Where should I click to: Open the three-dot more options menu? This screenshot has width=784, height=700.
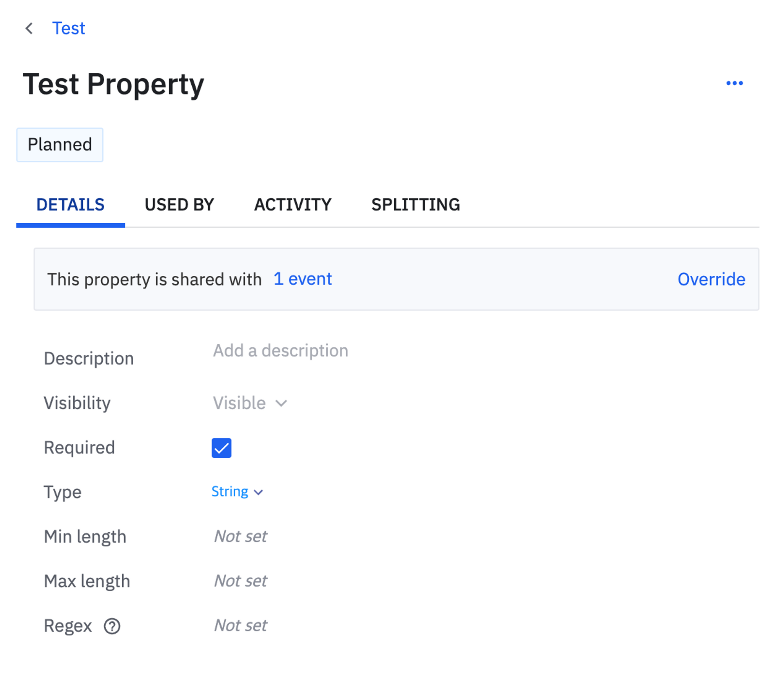734,83
